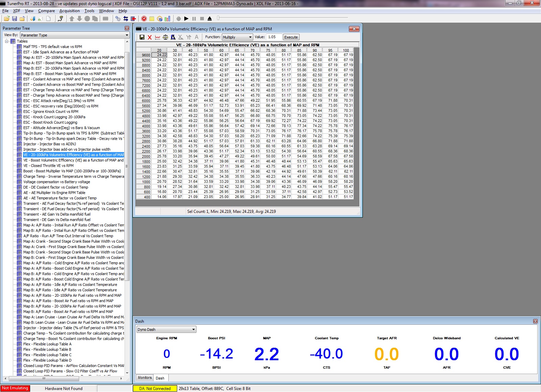The height and width of the screenshot is (392, 541).
Task: Click the chip memory icon in toolbar
Action: 105,19
